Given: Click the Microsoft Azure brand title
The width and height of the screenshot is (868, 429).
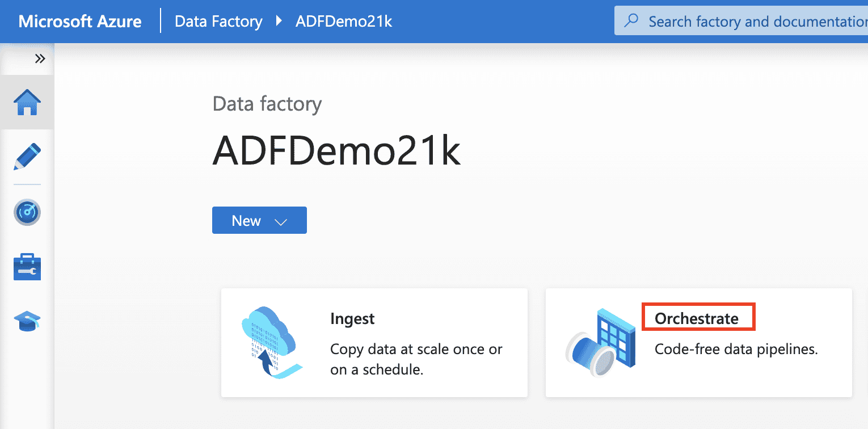Looking at the screenshot, I should click(80, 22).
